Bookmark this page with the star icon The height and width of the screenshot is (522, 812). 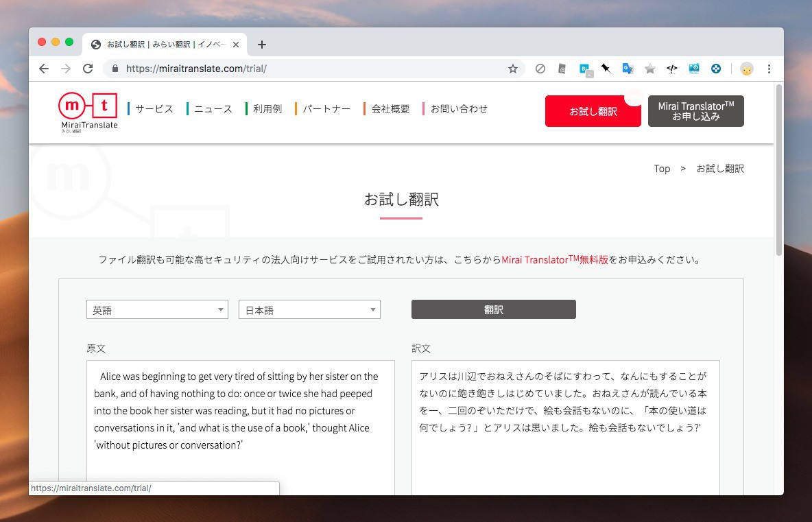point(513,69)
